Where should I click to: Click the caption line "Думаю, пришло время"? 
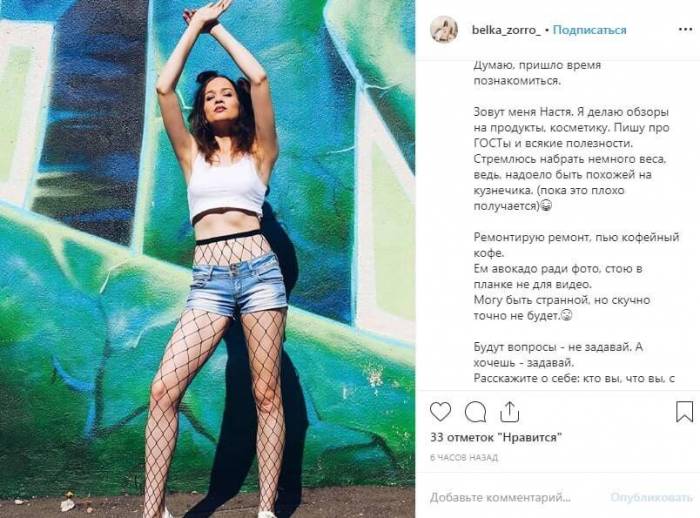[x=537, y=65]
